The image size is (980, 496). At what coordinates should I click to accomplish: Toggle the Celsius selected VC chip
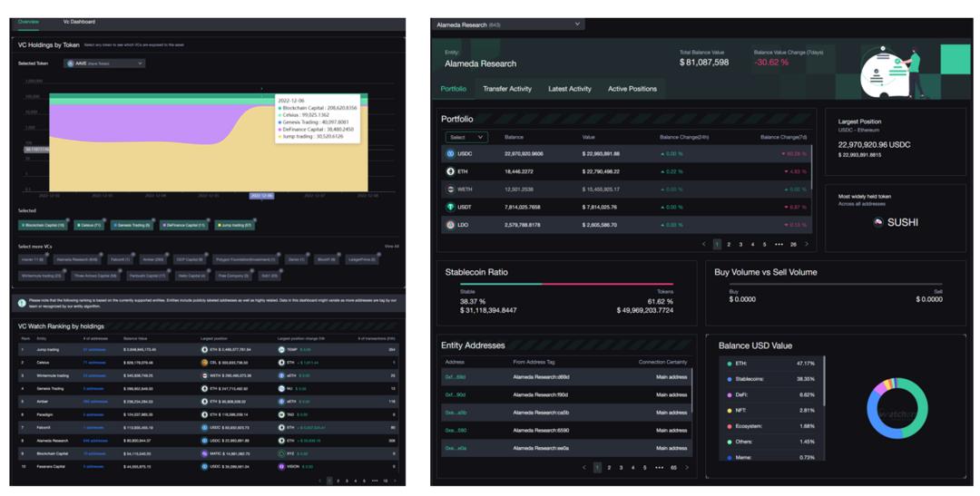[x=89, y=225]
